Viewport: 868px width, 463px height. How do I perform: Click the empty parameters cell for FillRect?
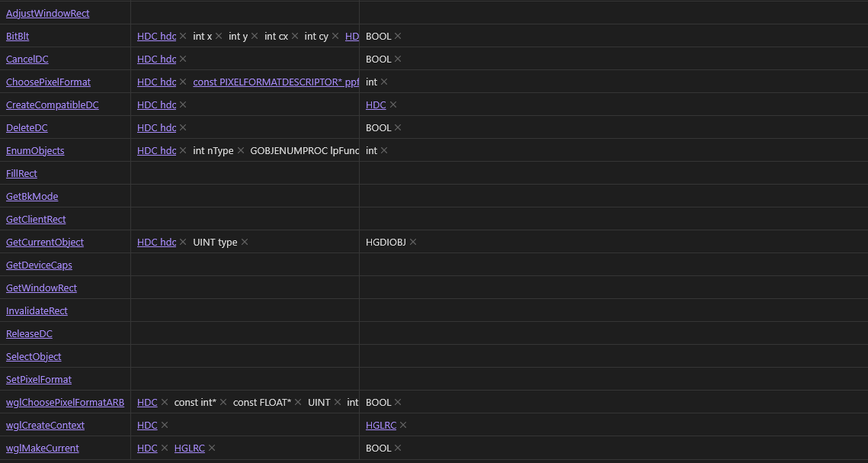[244, 173]
